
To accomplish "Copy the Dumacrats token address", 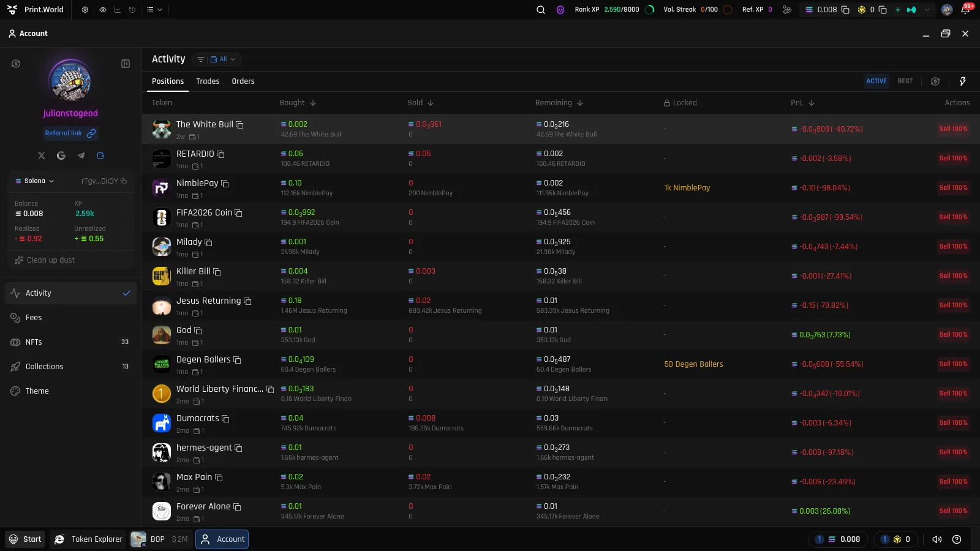I will (225, 419).
